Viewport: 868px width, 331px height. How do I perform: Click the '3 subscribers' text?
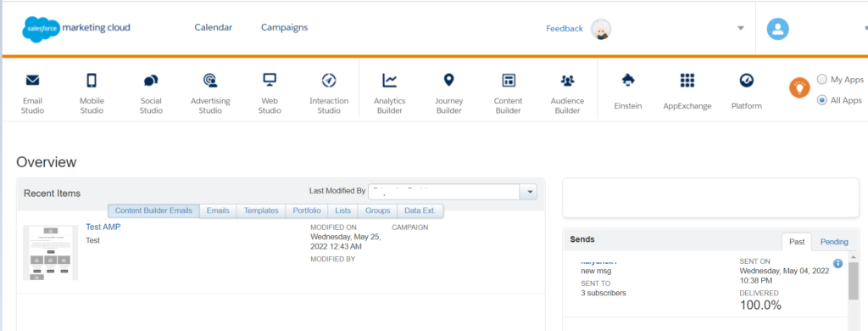pos(604,293)
